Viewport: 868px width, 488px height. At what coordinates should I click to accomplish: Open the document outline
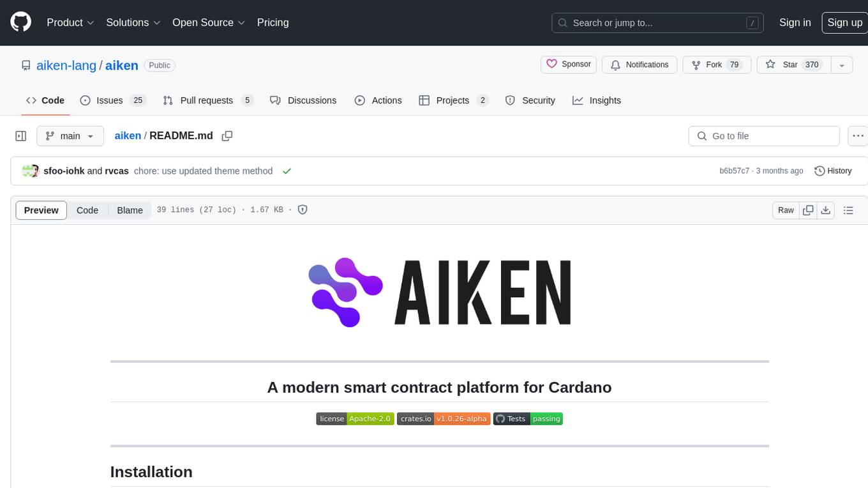click(848, 210)
